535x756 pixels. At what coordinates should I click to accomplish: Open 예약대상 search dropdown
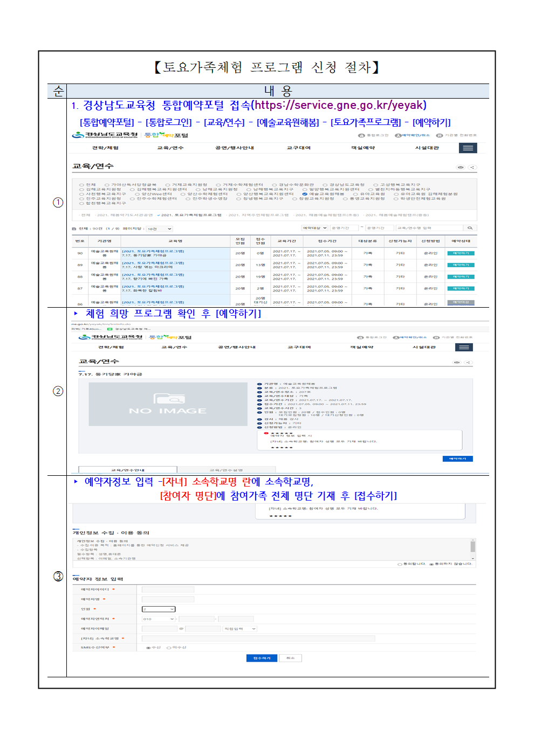pyautogui.click(x=314, y=228)
